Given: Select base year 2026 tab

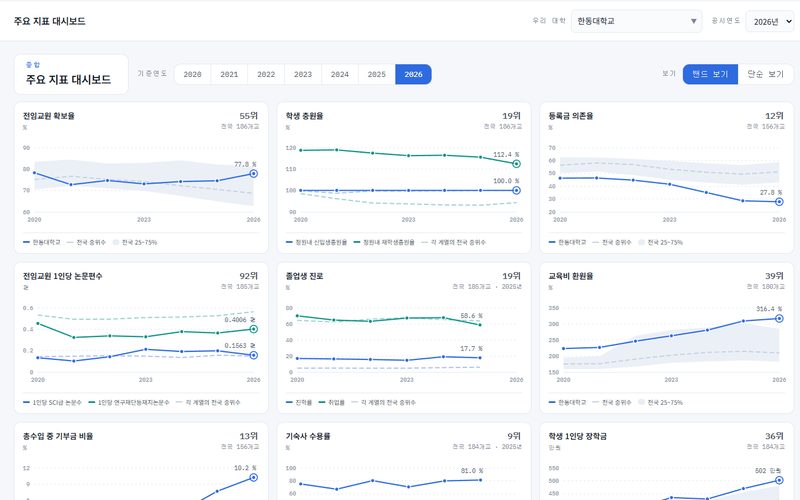Looking at the screenshot, I should click(x=413, y=74).
